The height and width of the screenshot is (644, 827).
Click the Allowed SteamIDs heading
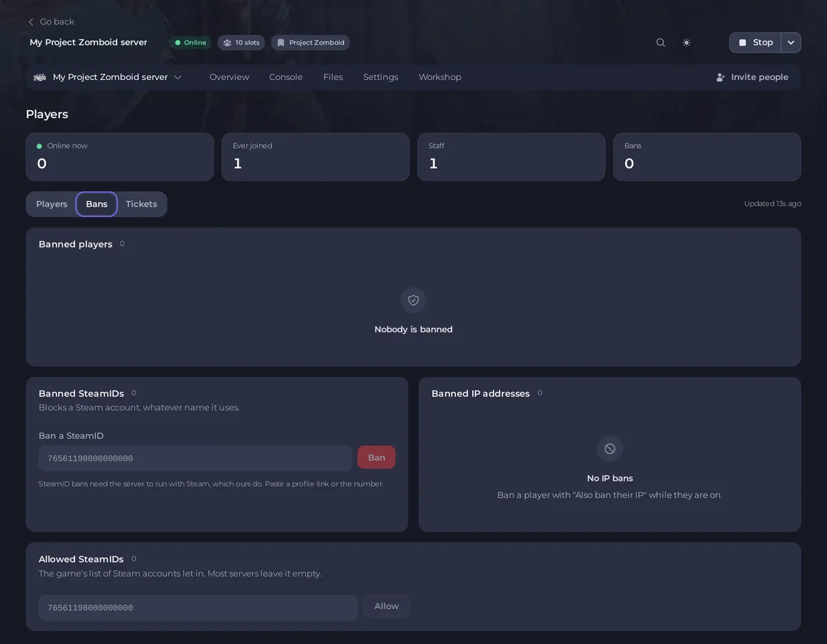(81, 559)
